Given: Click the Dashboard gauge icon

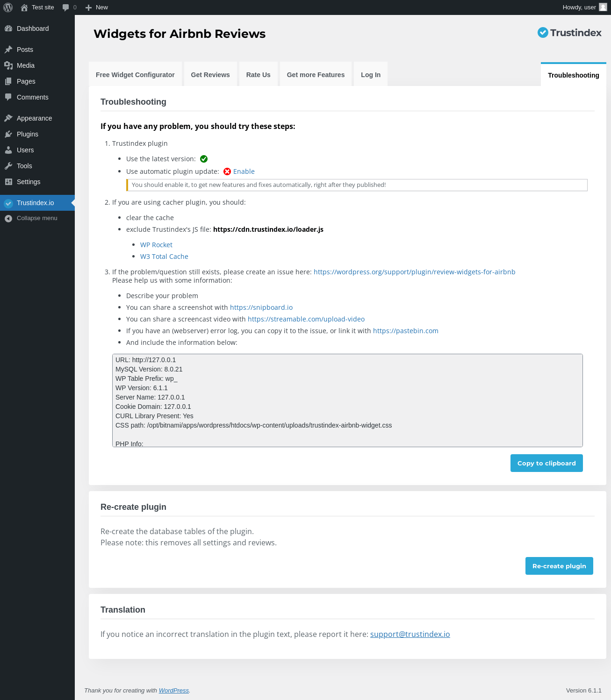Looking at the screenshot, I should 8,29.
